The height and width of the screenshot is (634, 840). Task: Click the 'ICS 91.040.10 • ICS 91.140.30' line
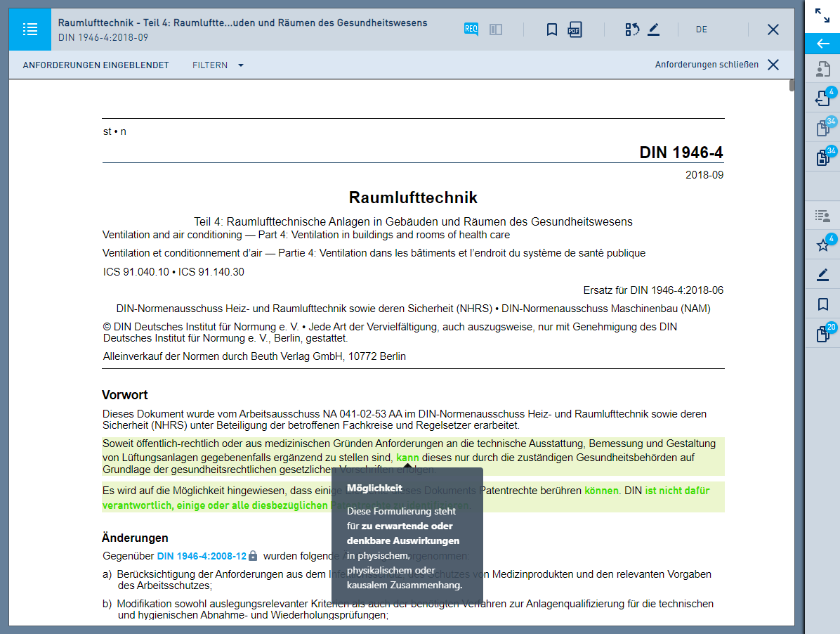pyautogui.click(x=173, y=272)
